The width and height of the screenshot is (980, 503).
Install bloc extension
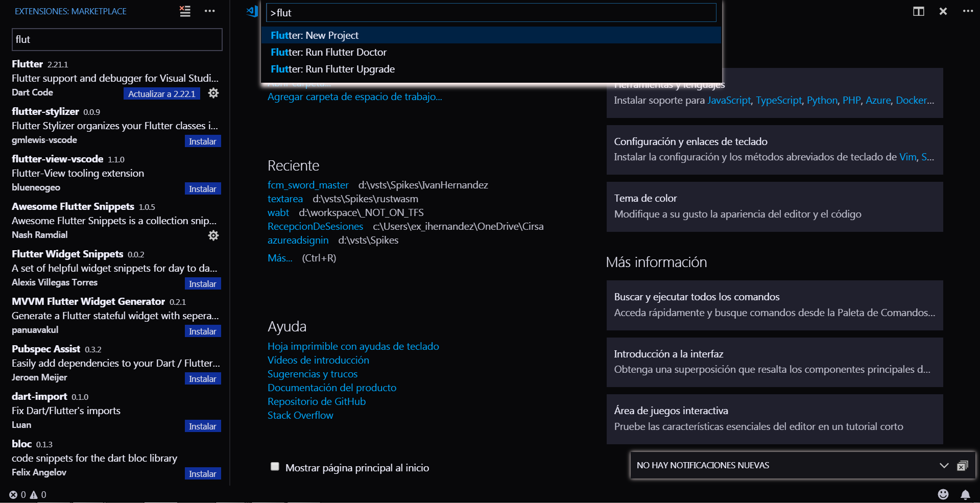coord(203,473)
